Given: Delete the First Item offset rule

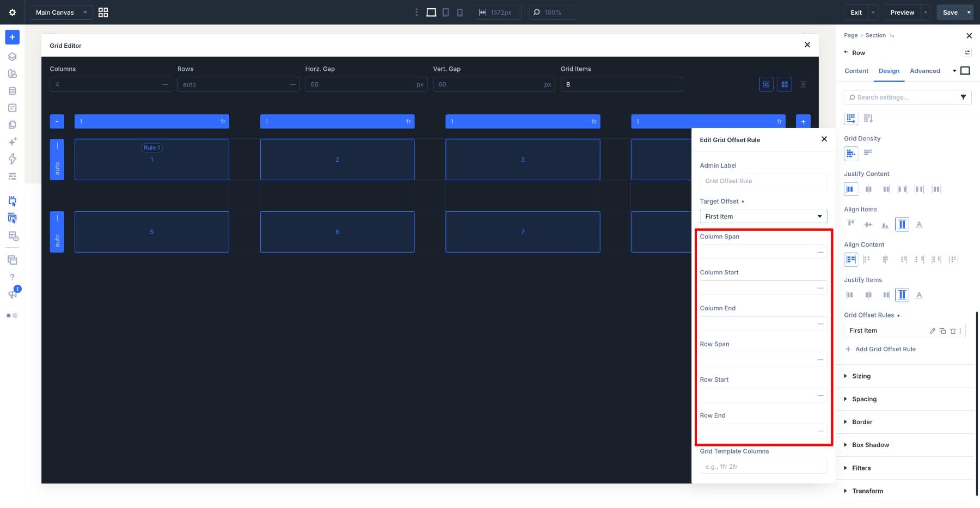Looking at the screenshot, I should coord(953,331).
